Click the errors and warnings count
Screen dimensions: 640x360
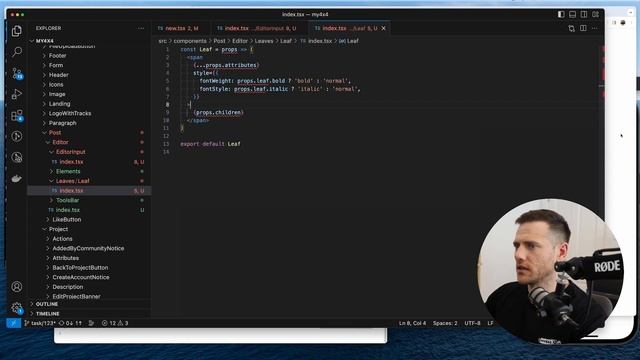(115, 323)
